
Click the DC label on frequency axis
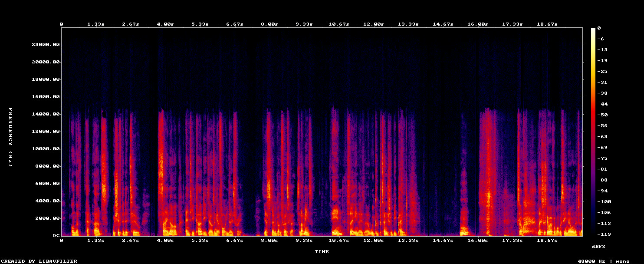pos(56,235)
